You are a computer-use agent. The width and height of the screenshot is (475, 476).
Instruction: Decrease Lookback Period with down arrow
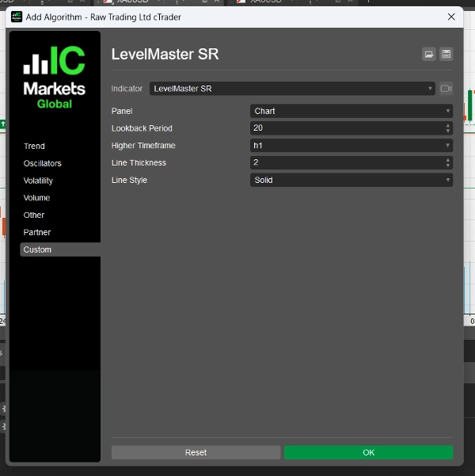[x=448, y=131]
